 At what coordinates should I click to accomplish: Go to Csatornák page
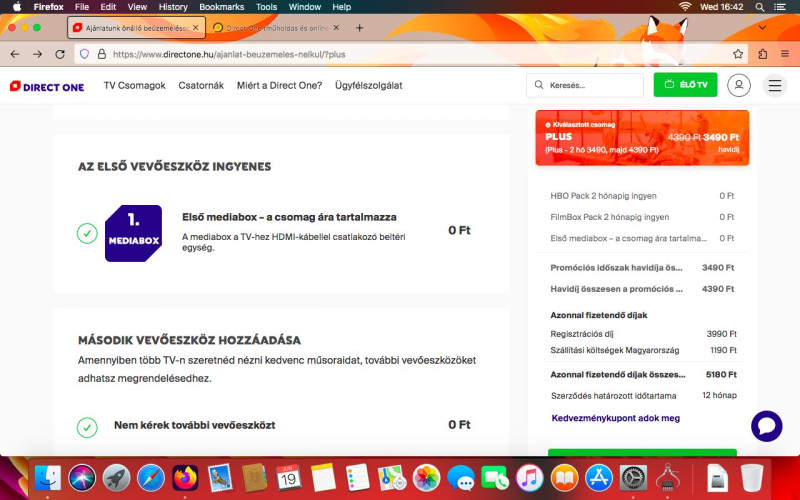pos(201,85)
